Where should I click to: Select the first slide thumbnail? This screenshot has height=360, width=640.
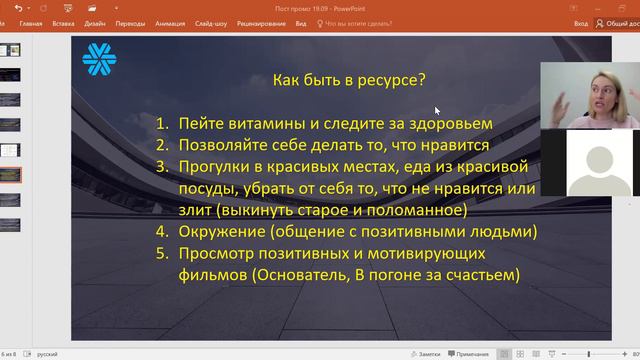10,50
